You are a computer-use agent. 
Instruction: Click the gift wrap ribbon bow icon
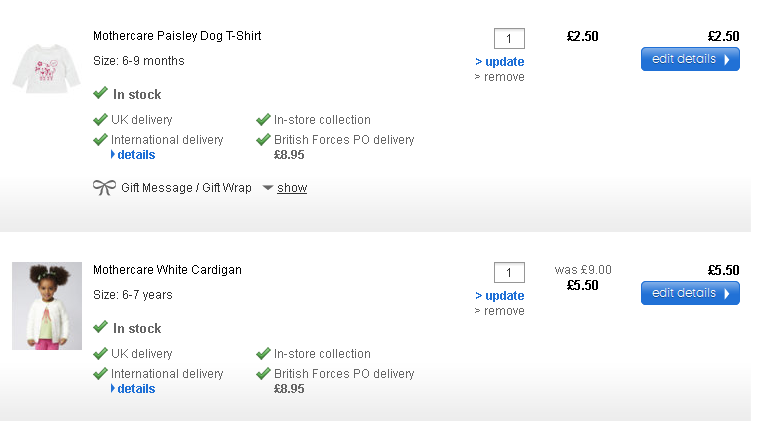[104, 187]
